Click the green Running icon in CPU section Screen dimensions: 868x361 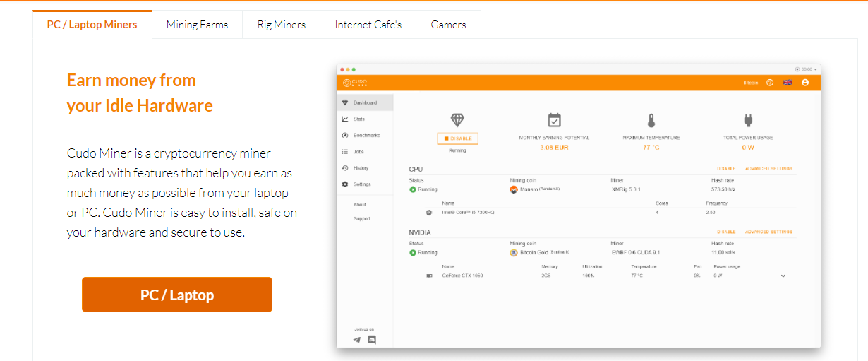413,189
